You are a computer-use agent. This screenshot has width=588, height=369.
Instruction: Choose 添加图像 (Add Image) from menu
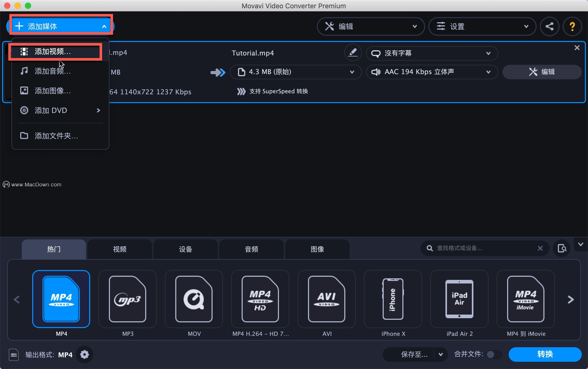click(x=60, y=91)
